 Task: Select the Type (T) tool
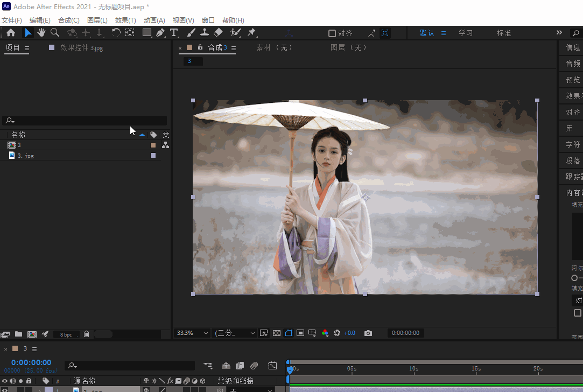pos(174,33)
